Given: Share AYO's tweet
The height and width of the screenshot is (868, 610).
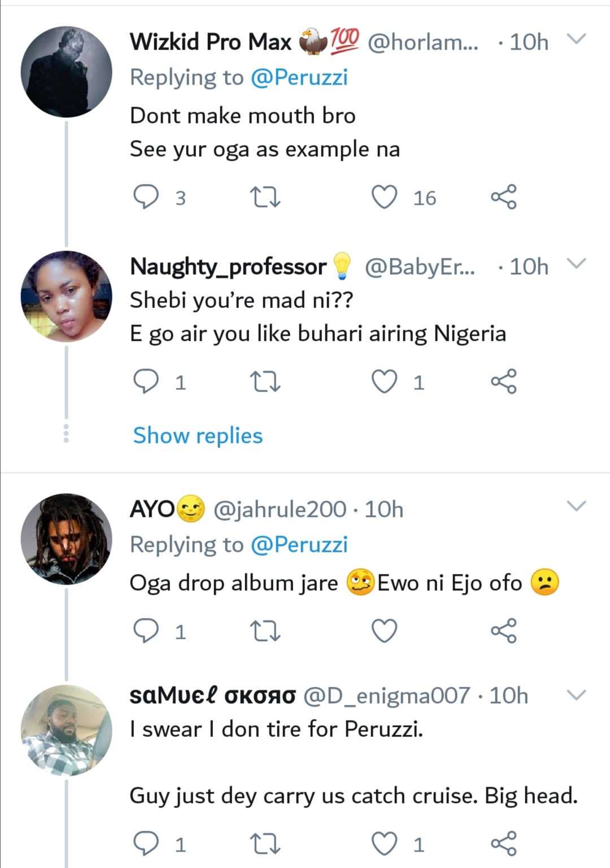Looking at the screenshot, I should (503, 630).
